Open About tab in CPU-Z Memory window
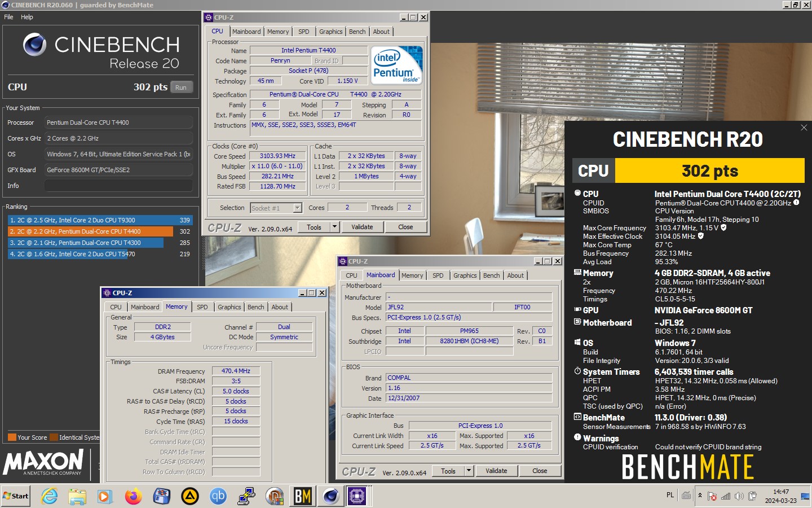Viewport: 812px width, 508px height. (x=280, y=307)
